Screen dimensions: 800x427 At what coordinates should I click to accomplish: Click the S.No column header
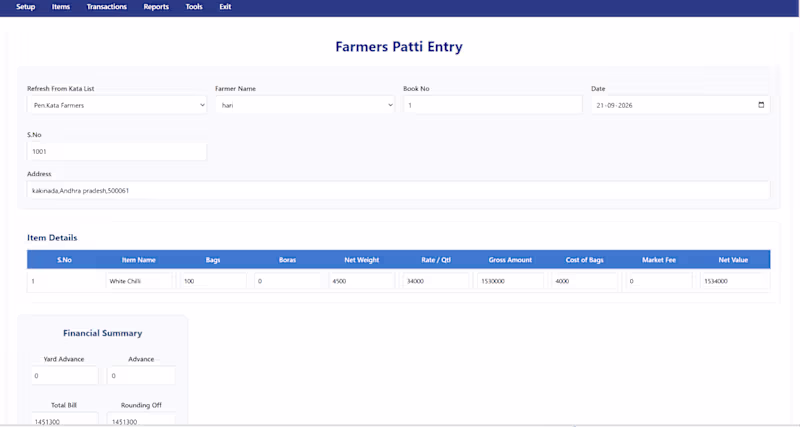[x=64, y=260]
